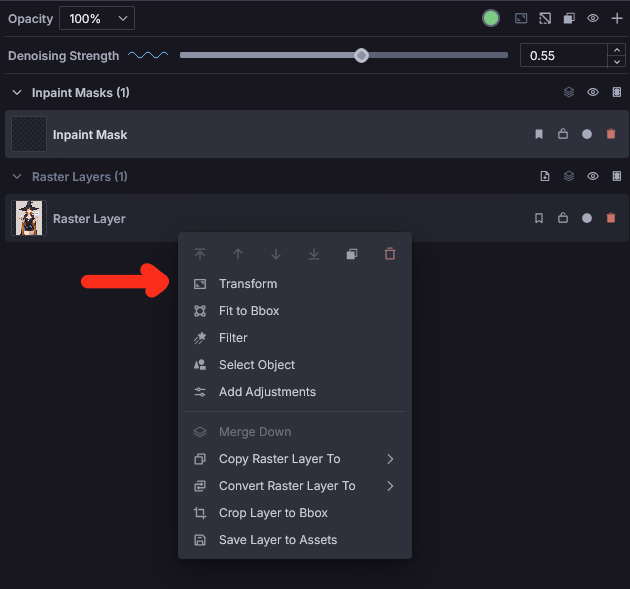Toggle visibility of Inpaint Masks group

(x=593, y=92)
